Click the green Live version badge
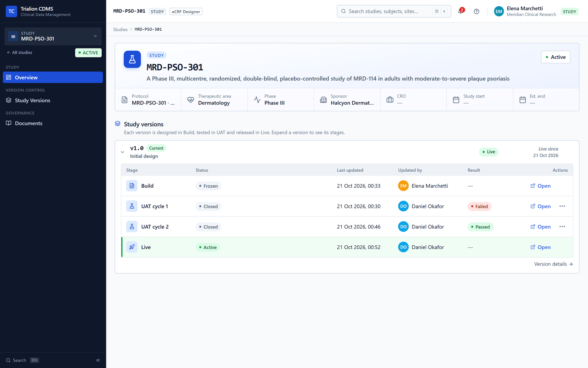Image resolution: width=588 pixels, height=368 pixels. coord(489,152)
